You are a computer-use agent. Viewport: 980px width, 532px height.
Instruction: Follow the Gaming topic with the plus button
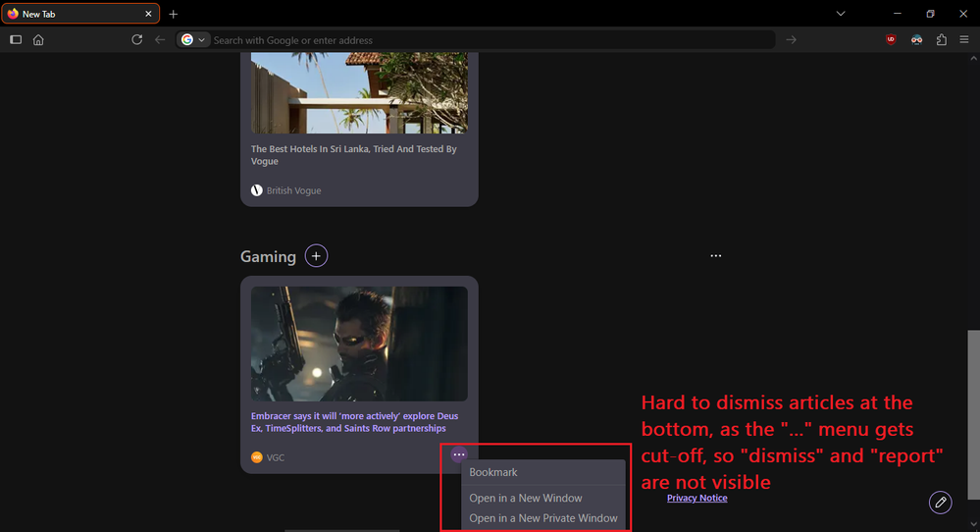(x=316, y=255)
